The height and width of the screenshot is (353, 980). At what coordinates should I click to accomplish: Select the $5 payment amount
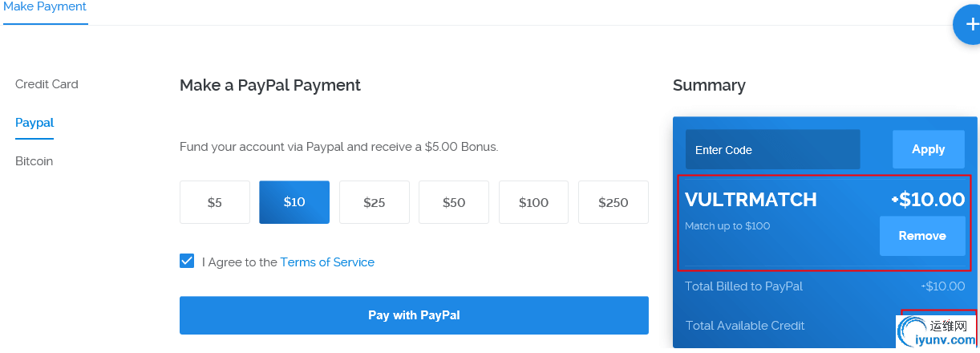click(215, 202)
